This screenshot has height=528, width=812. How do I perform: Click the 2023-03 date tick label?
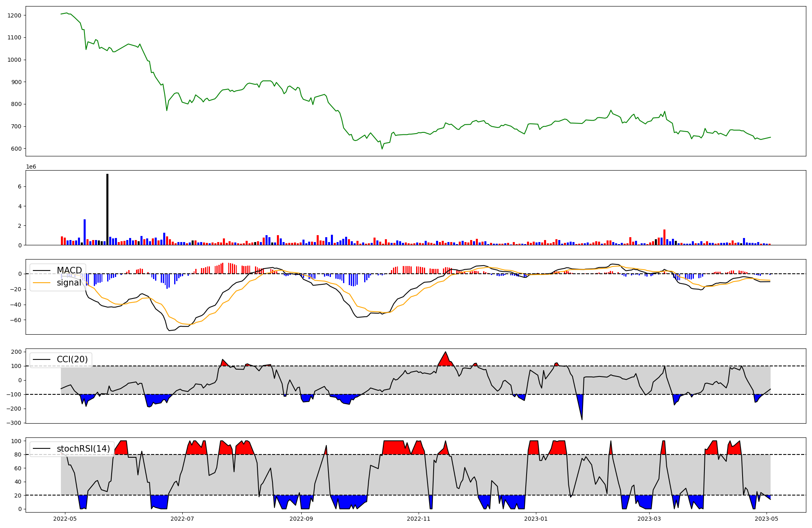click(x=649, y=519)
